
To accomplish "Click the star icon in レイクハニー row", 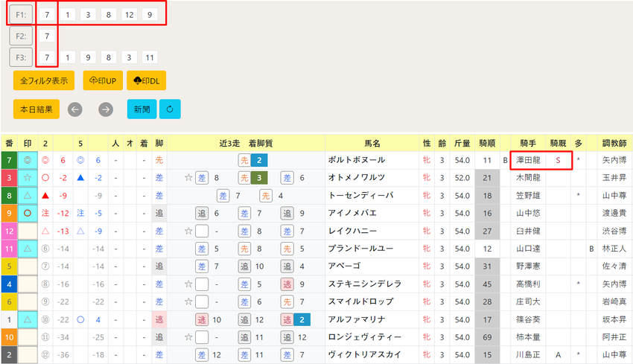I will click(x=188, y=231).
